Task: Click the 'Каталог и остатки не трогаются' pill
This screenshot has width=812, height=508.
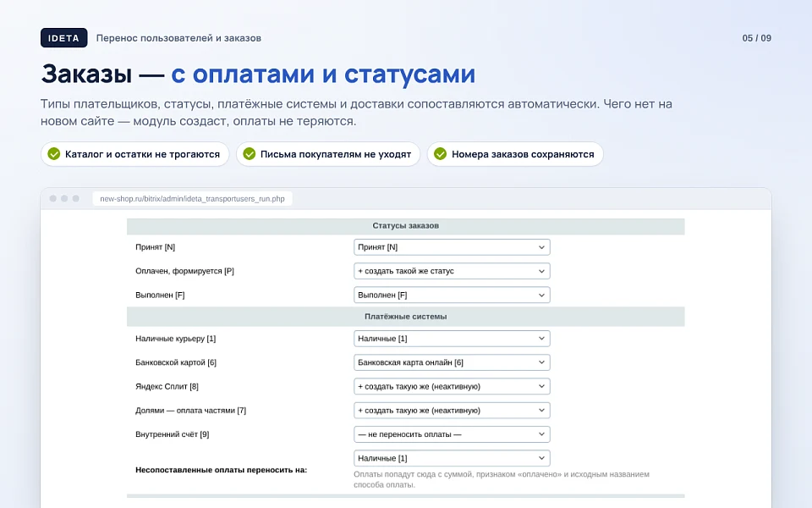Action: pos(134,154)
